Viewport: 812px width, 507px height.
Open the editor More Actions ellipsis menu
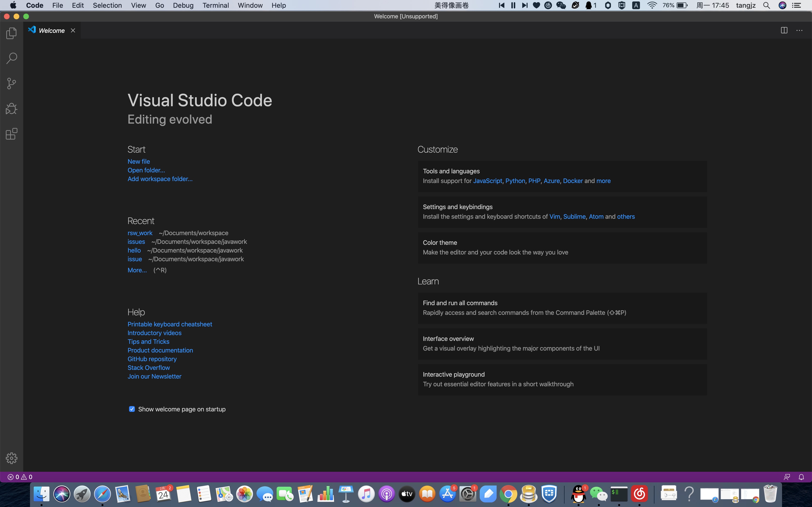[800, 30]
